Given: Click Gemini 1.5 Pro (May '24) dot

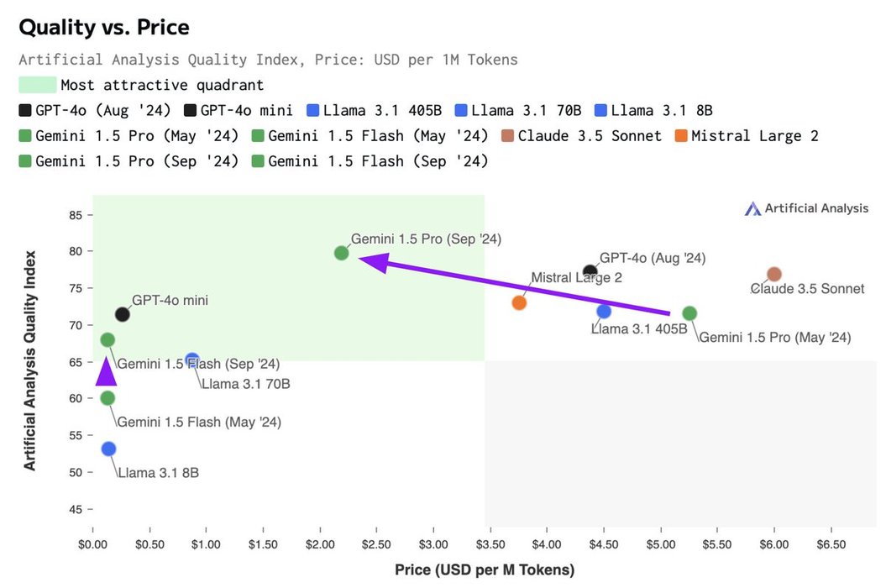Looking at the screenshot, I should coord(689,313).
